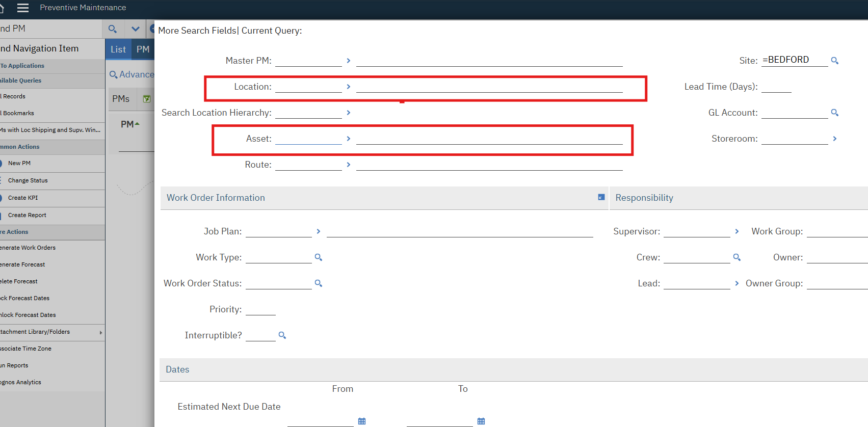Click into the Asset description field
Image resolution: width=868 pixels, height=427 pixels.
(489, 139)
